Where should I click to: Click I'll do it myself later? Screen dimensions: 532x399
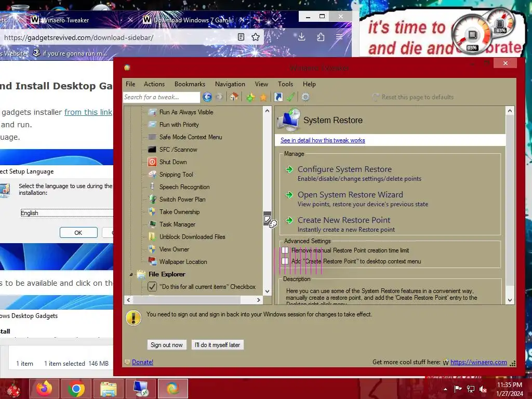218,345
